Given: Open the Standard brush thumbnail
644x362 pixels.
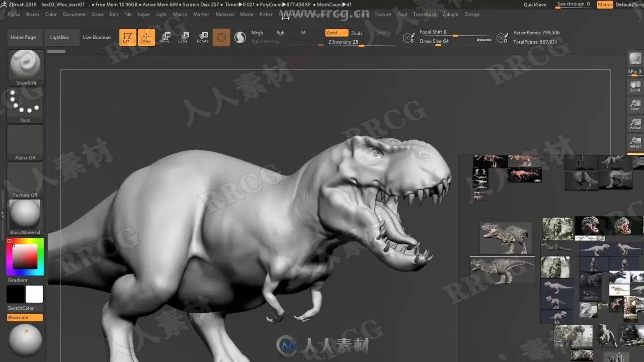Looking at the screenshot, I should (26, 68).
